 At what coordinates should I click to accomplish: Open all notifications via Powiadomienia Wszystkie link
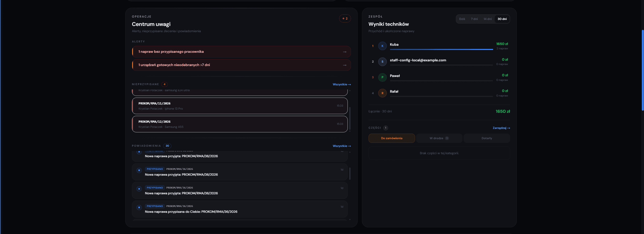point(342,146)
